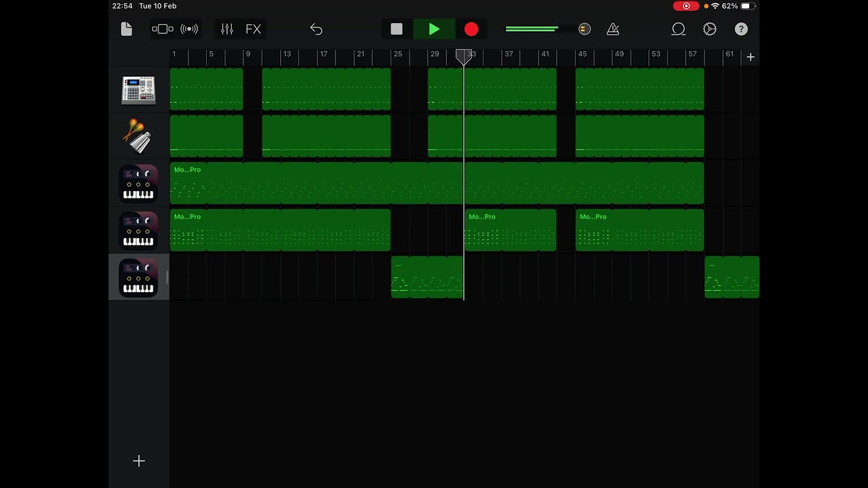Screen dimensions: 868x488
Task: Tap the 22:54 clock in status bar
Action: pos(122,6)
